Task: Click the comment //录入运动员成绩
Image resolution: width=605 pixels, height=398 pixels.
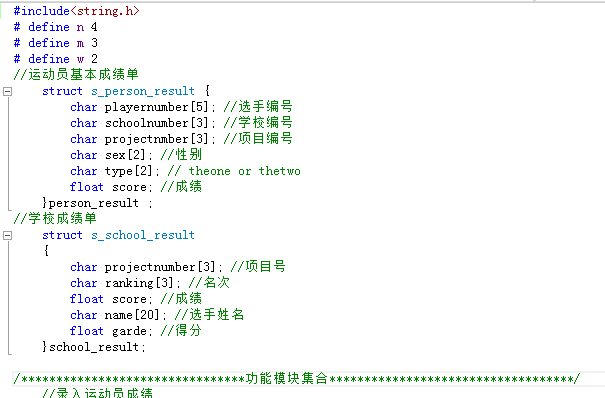Action: [x=97, y=393]
